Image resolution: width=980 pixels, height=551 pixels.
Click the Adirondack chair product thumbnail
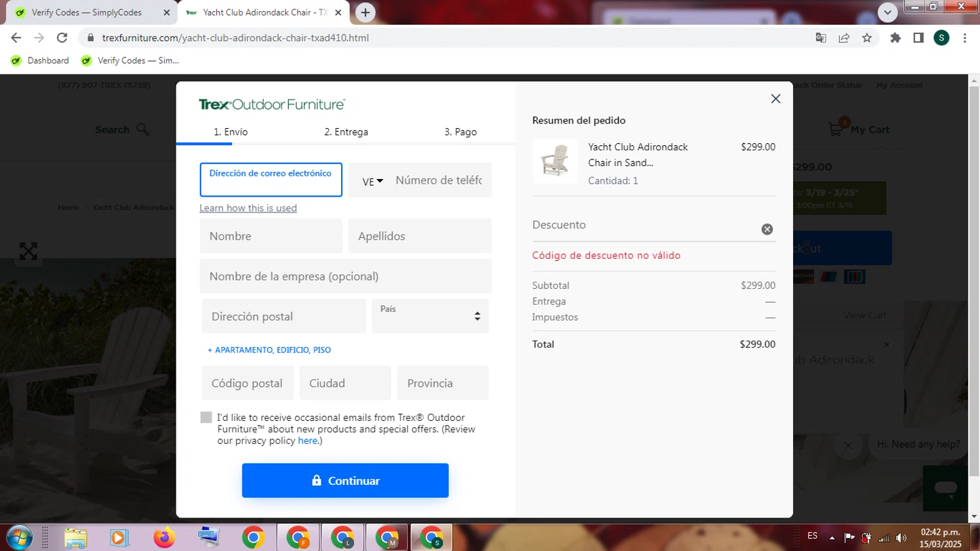(x=555, y=161)
